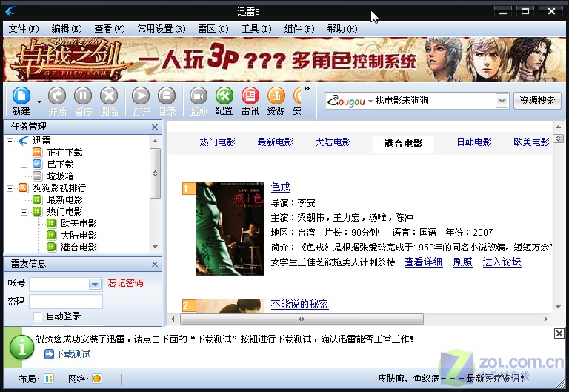This screenshot has width=569, height=392.
Task: Click the task tree scrollbar down arrow
Action: (x=156, y=247)
